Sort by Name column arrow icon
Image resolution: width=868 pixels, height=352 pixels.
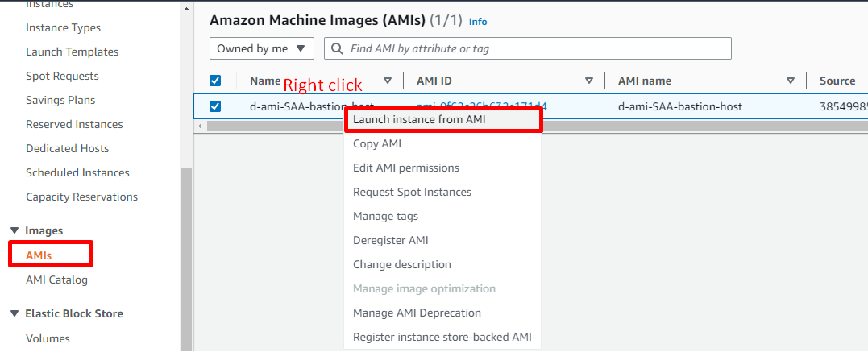pyautogui.click(x=388, y=81)
